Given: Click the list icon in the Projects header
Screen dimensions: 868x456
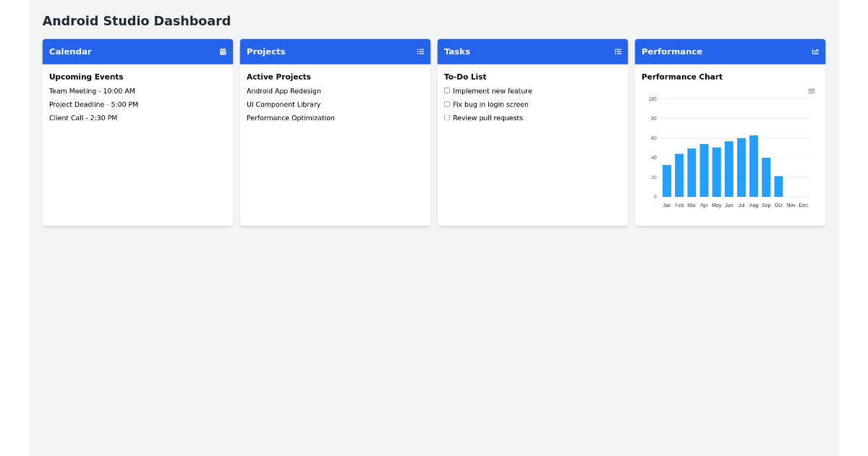Looking at the screenshot, I should 420,51.
